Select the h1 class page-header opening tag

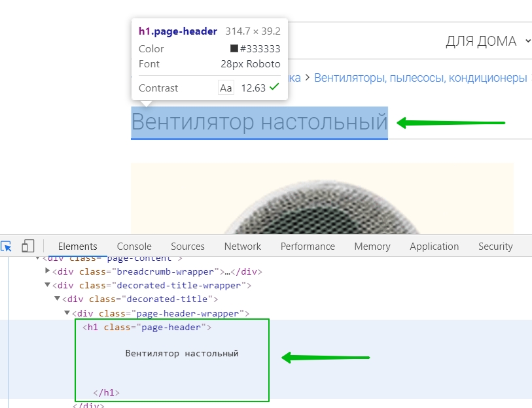147,328
